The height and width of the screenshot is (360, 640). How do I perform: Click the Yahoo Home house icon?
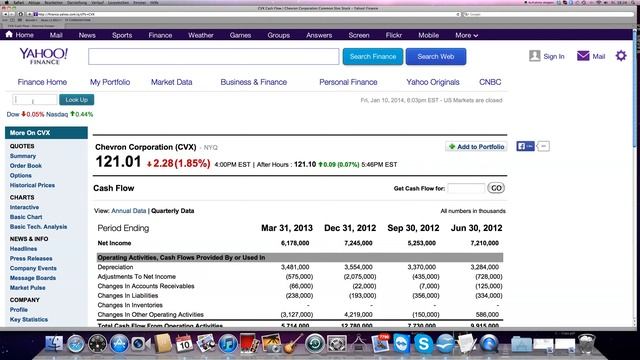(9, 35)
